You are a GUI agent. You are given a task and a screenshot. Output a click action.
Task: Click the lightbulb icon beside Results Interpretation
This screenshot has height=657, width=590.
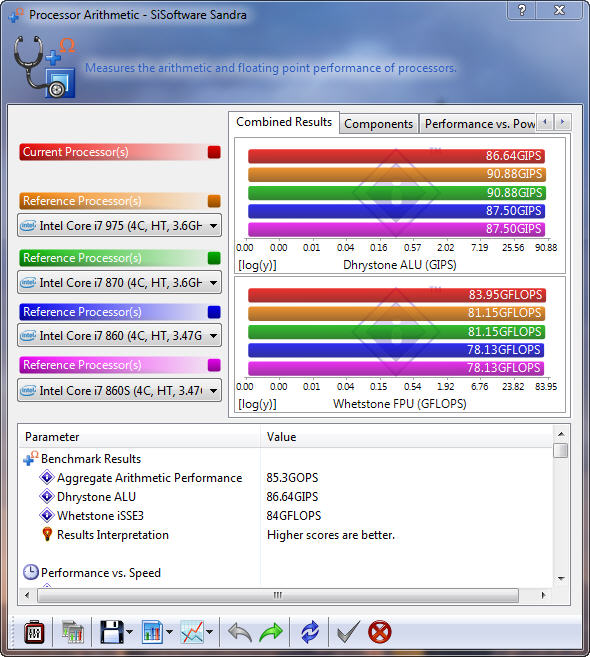(x=47, y=534)
